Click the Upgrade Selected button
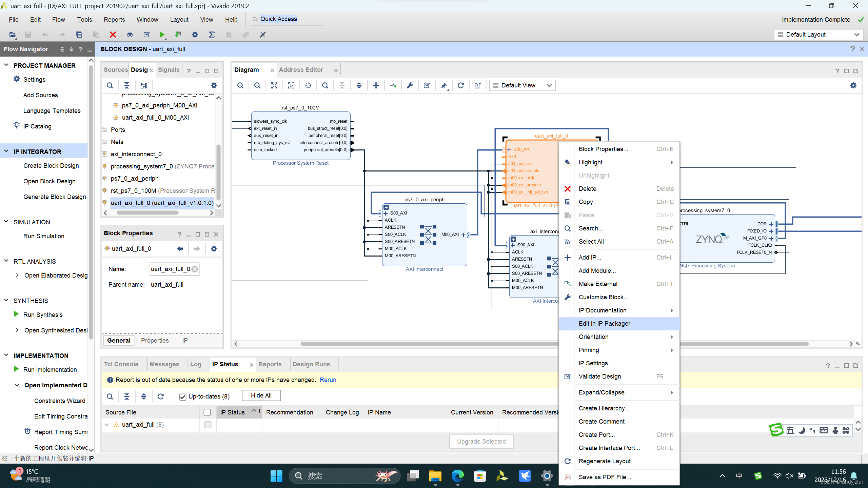The height and width of the screenshot is (488, 868). pyautogui.click(x=482, y=442)
